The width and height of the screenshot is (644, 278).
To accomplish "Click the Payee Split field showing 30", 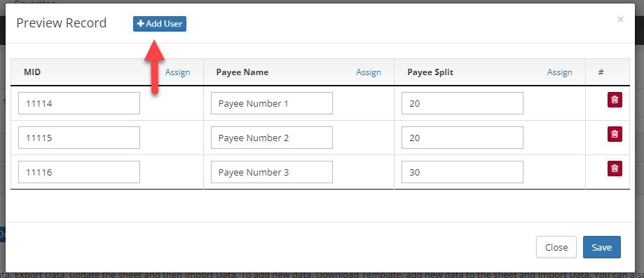I will click(463, 172).
